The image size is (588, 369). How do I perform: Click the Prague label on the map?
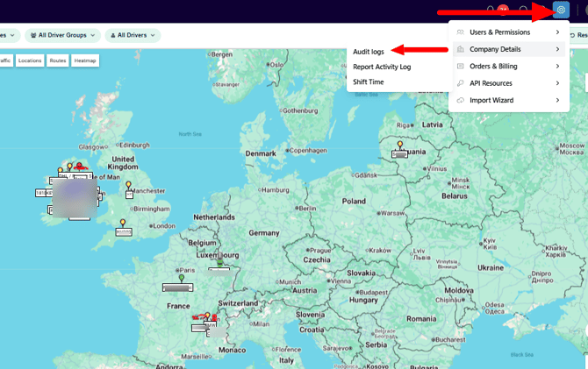320,251
